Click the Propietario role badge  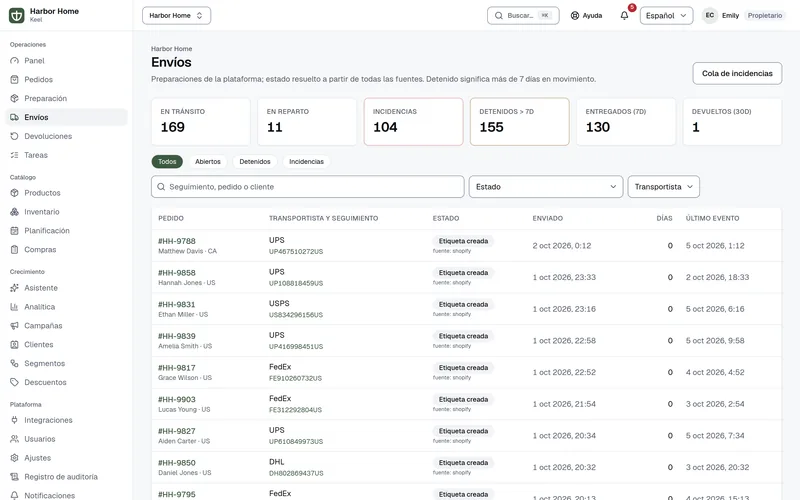click(x=765, y=15)
